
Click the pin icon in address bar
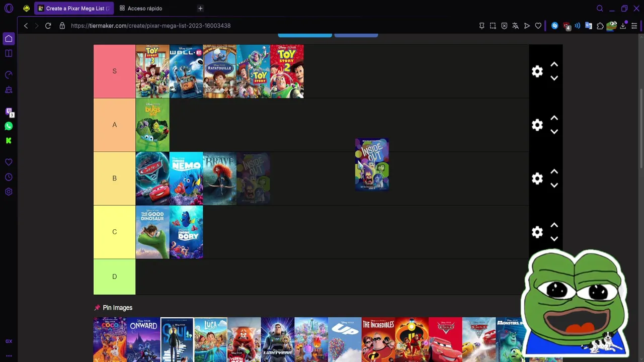click(x=481, y=26)
